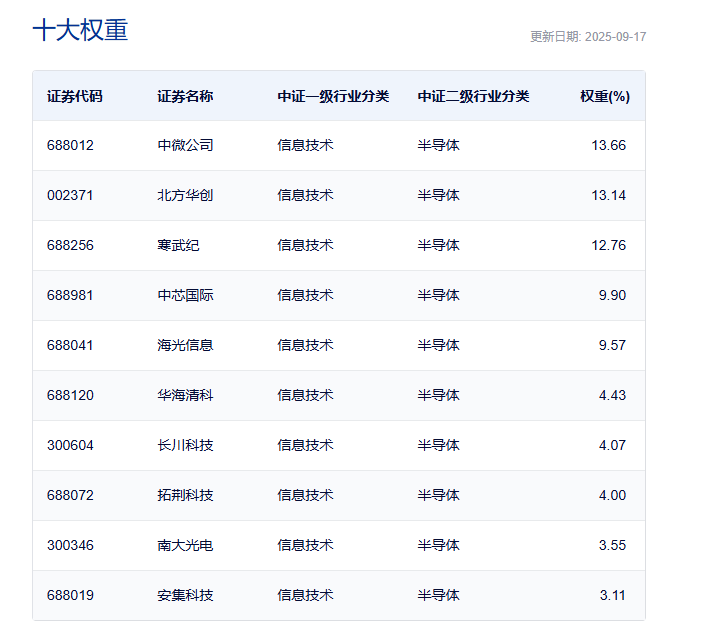Click the 十大权重 section title
This screenshot has width=711, height=641.
tap(80, 30)
